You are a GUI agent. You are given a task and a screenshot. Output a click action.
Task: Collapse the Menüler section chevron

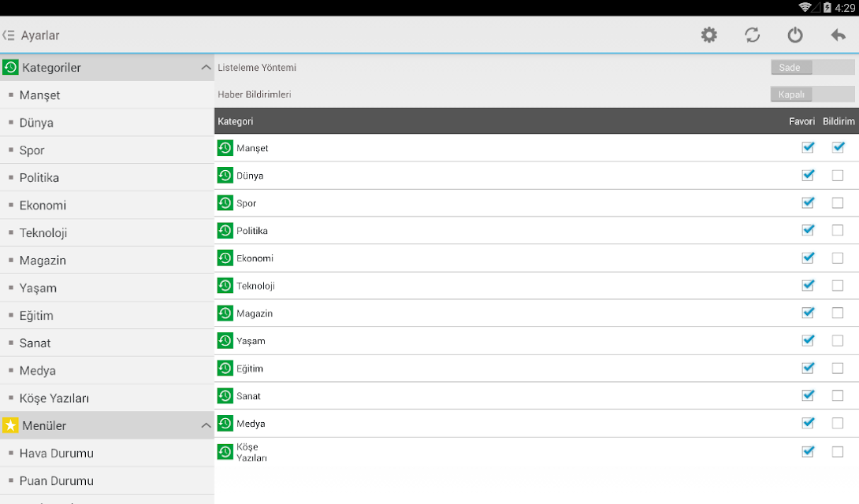[206, 425]
